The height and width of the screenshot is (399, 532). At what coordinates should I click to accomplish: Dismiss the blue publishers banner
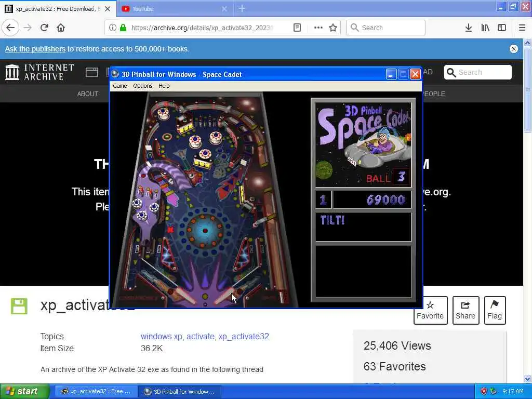[x=514, y=48]
